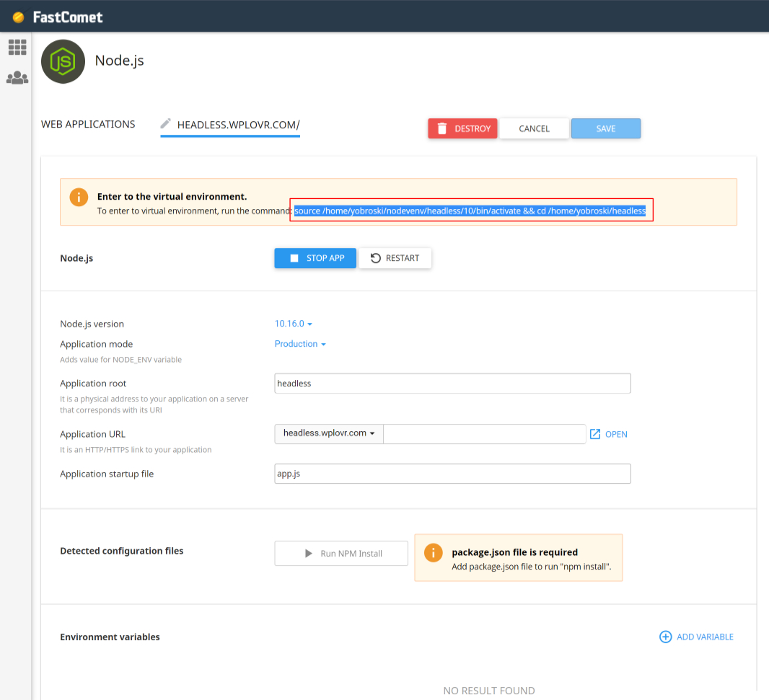Click the orange info icon in virtual environment notice

click(x=78, y=197)
